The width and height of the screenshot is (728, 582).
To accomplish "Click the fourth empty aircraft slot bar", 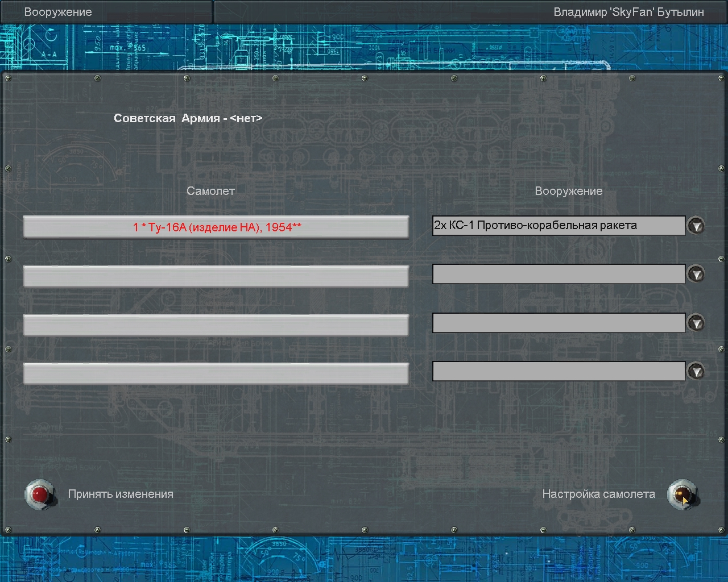I will pyautogui.click(x=216, y=373).
